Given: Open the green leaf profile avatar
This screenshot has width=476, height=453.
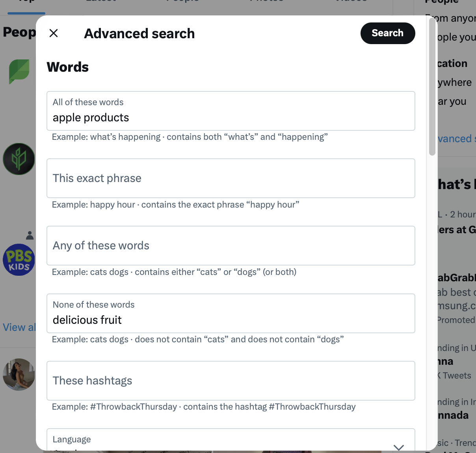Looking at the screenshot, I should point(19,72).
